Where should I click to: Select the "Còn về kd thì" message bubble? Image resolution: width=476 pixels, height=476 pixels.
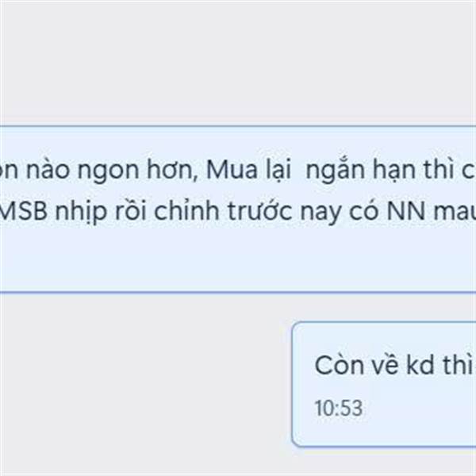384,384
